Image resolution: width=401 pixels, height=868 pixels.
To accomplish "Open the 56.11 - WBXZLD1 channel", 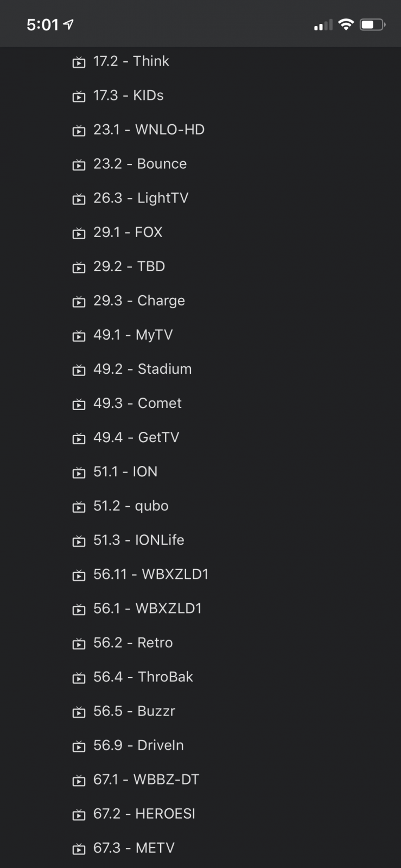I will coord(151,574).
